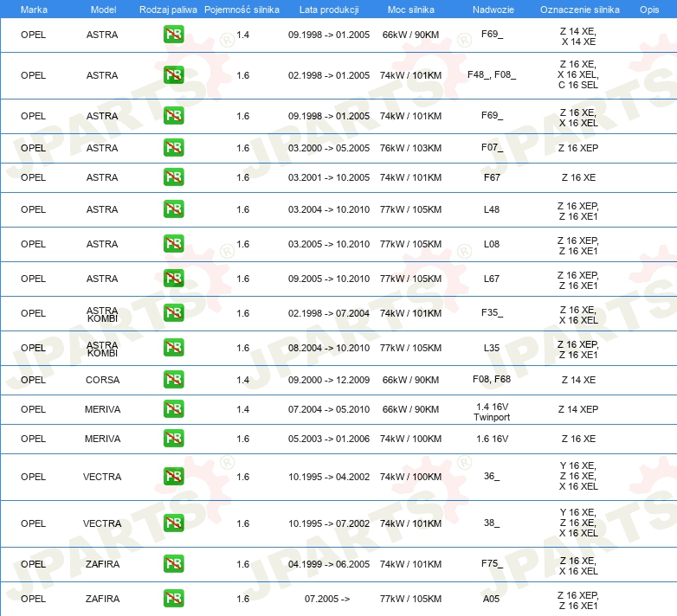Click engine code Z 16 XEP in F07_ row
Image resolution: width=677 pixels, height=616 pixels.
point(578,148)
